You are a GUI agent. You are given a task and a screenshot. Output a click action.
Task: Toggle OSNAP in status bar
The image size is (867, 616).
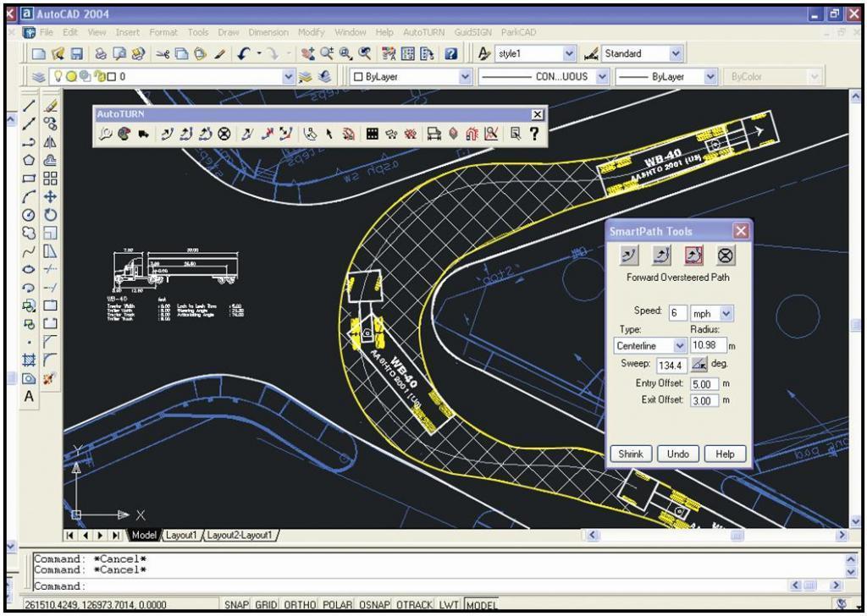pyautogui.click(x=375, y=604)
